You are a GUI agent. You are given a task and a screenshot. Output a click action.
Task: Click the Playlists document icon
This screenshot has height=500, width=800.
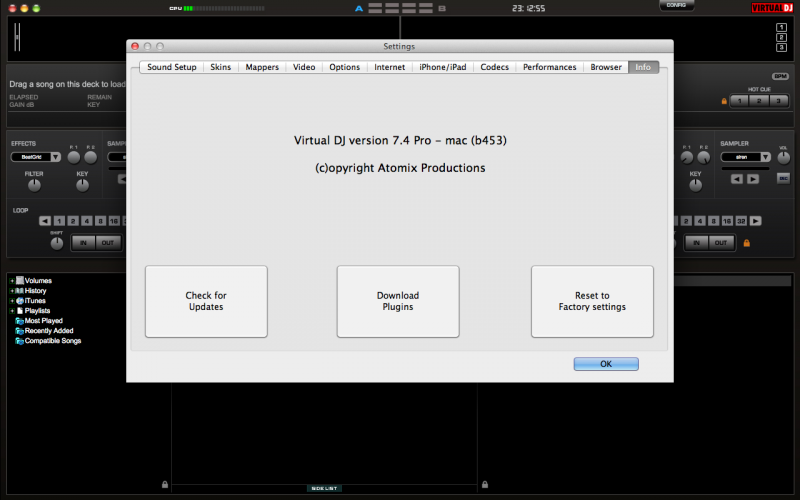[20, 310]
